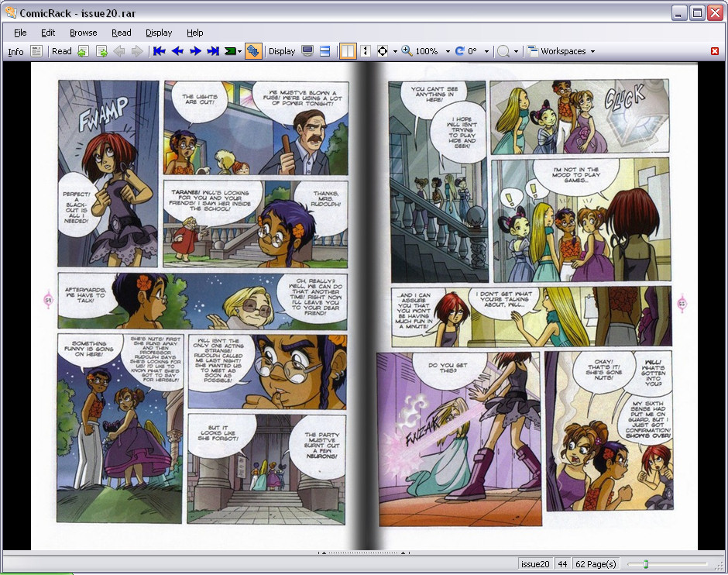Jump to the first page
This screenshot has width=728, height=575.
click(160, 51)
